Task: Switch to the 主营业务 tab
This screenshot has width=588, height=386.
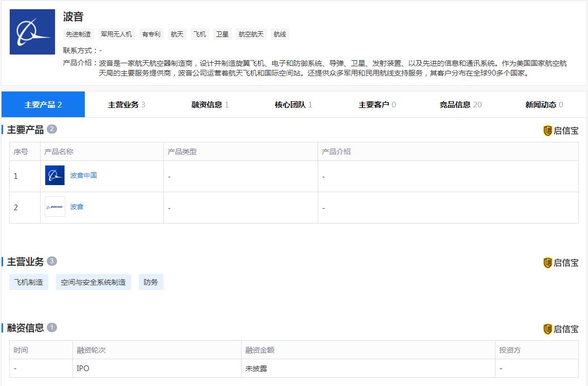Action: (x=126, y=105)
